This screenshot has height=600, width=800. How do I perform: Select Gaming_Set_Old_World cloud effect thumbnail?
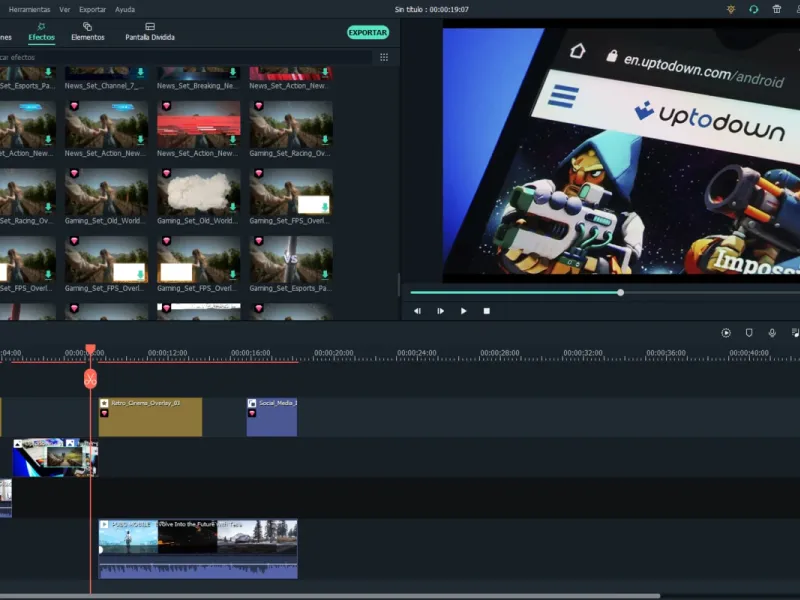198,193
